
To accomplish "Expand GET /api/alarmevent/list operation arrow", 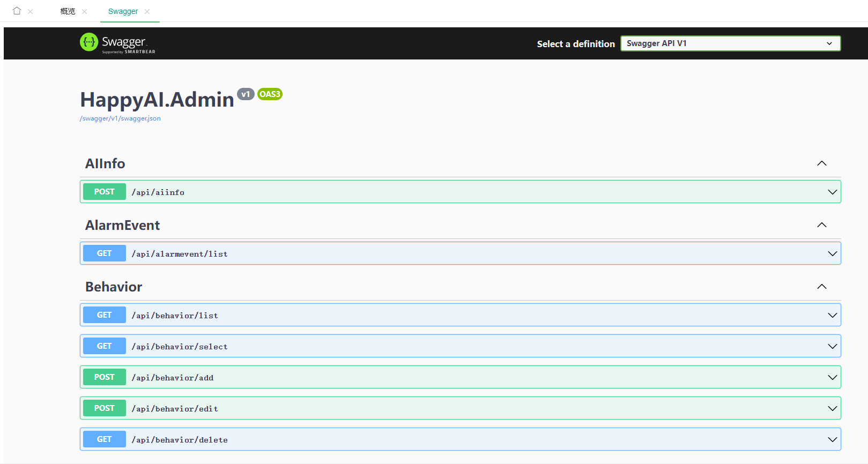I will [832, 253].
